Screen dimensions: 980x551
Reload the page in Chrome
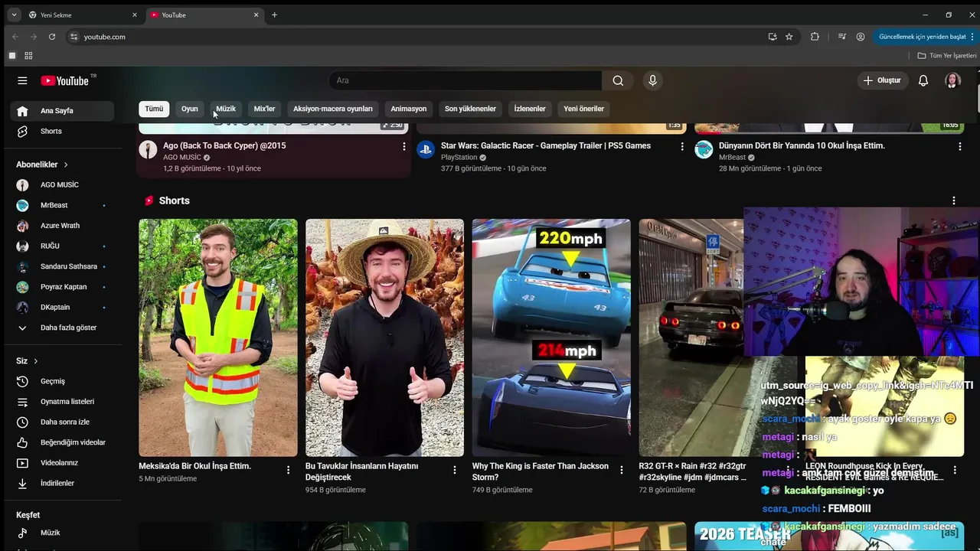(52, 37)
